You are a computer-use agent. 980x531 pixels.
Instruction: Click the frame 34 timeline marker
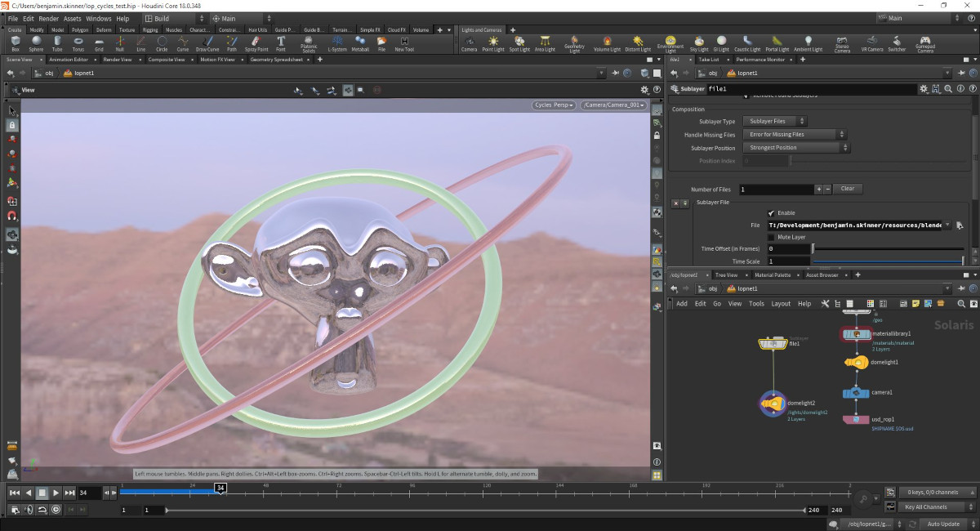[220, 488]
